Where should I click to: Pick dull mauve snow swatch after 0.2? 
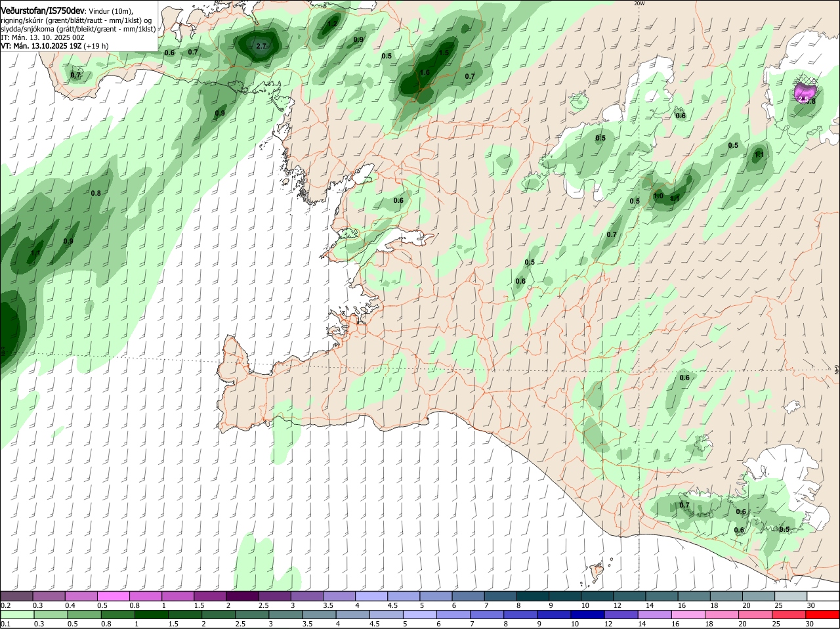16,596
